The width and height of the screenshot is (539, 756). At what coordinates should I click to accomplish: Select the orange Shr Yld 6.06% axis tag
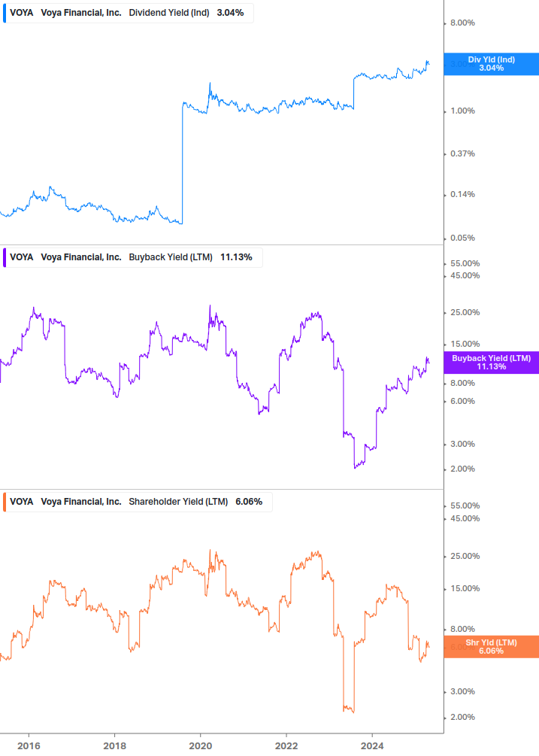(x=492, y=647)
